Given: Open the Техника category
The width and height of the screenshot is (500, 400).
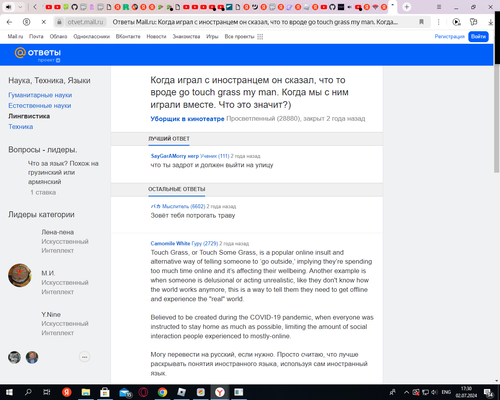Looking at the screenshot, I should pyautogui.click(x=21, y=127).
